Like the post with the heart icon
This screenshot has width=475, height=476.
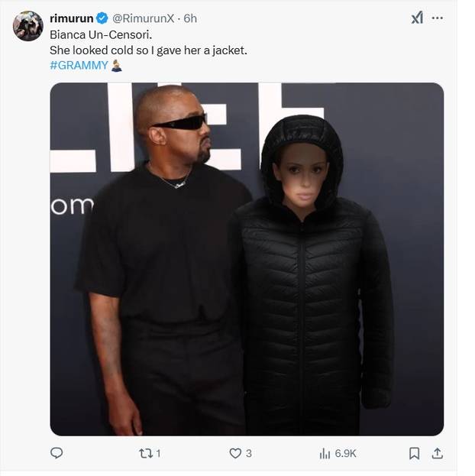tap(235, 453)
